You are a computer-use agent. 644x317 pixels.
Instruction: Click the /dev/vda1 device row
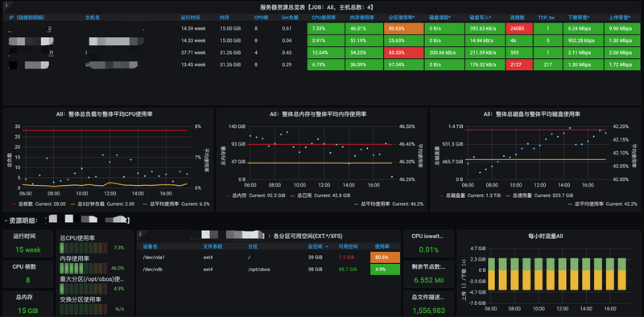pos(269,257)
